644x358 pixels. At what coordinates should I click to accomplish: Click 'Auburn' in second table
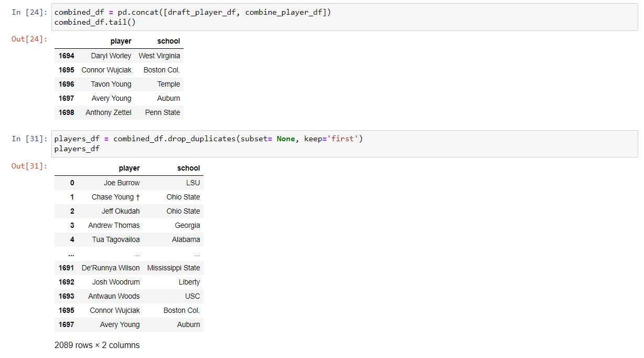189,324
